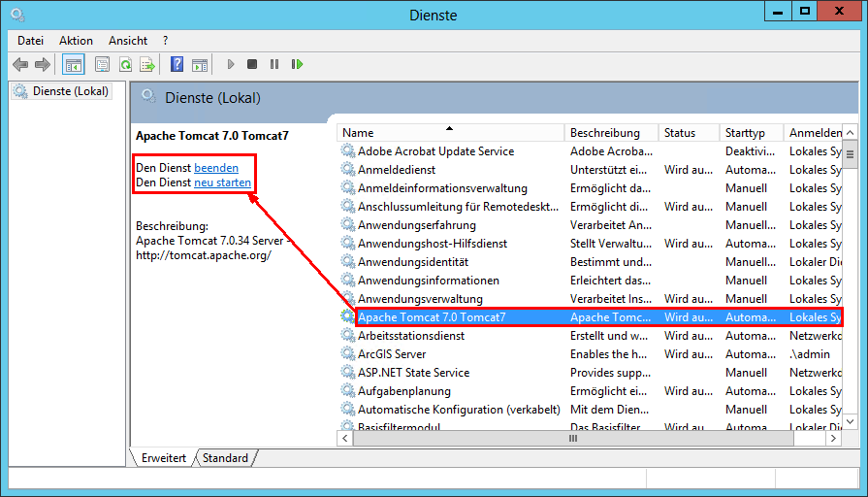Click gear icon beside Apache Tomcat 7.0 Tomcat7
Viewport: 868px width, 497px height.
click(347, 316)
